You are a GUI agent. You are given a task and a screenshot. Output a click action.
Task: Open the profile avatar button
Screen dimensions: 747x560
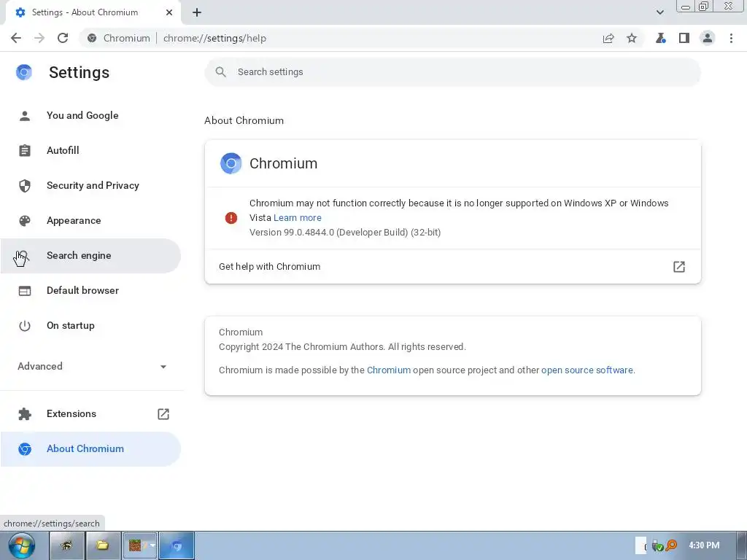[708, 38]
